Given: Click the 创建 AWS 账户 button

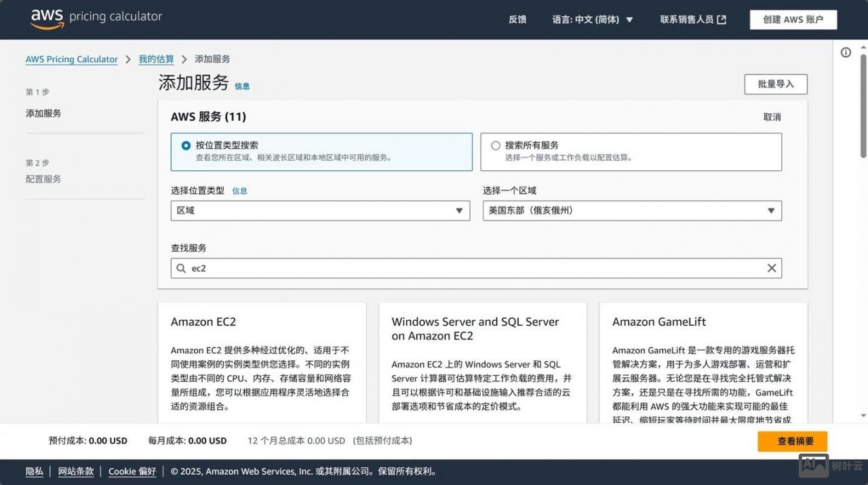Looking at the screenshot, I should [793, 20].
